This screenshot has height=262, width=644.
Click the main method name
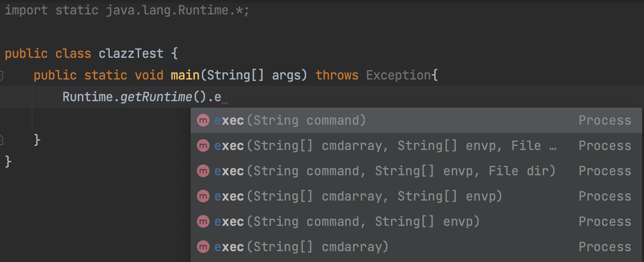(x=185, y=75)
